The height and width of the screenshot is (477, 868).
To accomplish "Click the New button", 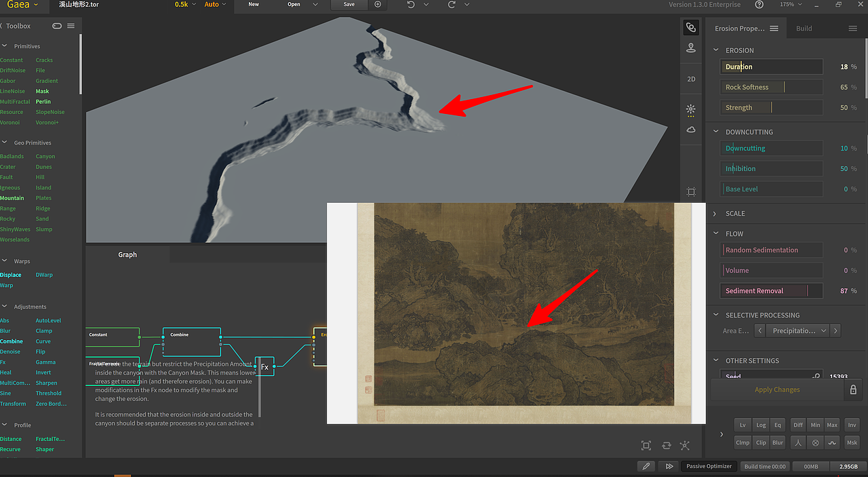I will click(254, 4).
